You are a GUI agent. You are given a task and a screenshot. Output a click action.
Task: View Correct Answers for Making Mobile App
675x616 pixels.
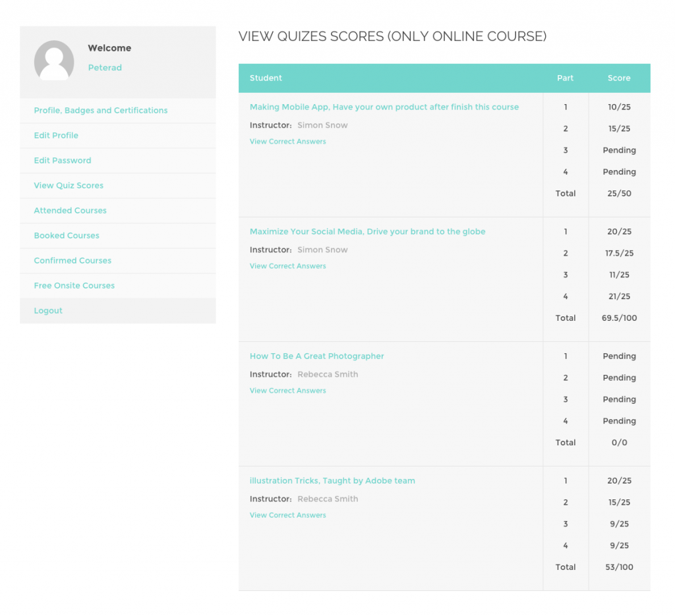(287, 141)
